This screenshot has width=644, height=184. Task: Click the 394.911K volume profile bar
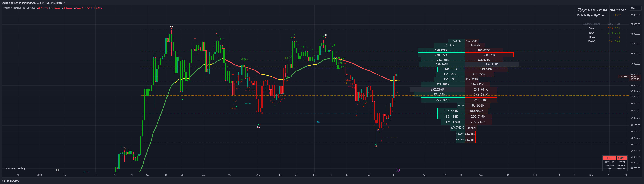(x=492, y=64)
